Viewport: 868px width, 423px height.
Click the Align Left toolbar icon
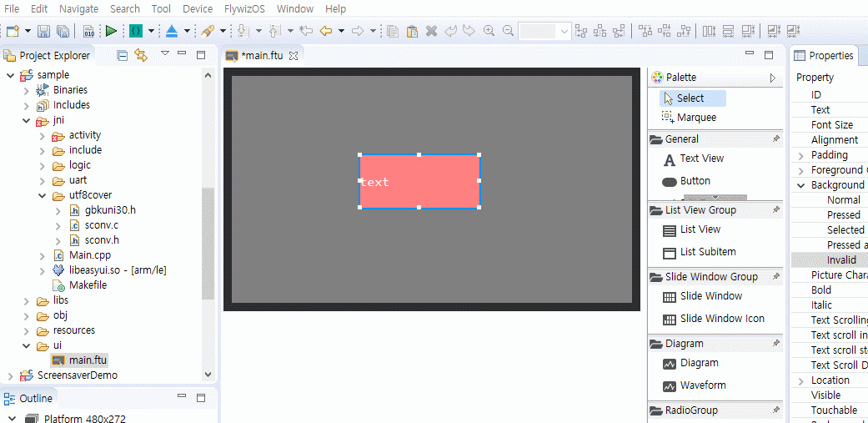[581, 31]
